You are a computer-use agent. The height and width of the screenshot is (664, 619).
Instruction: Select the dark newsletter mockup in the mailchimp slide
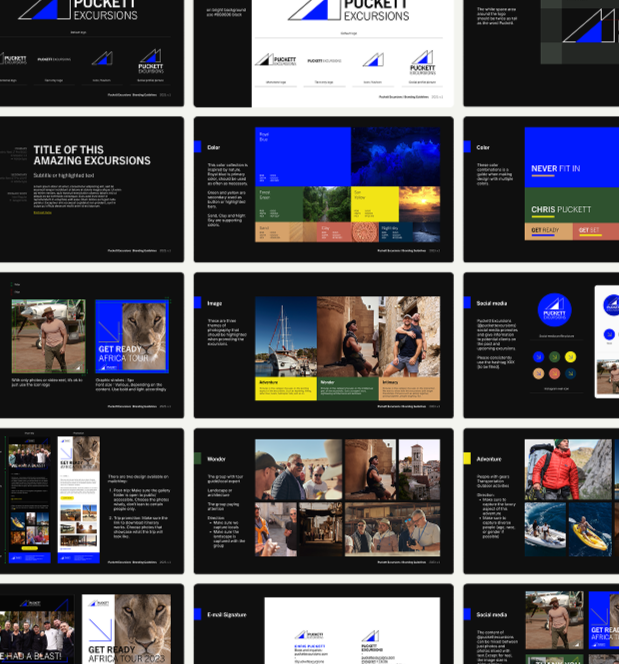coord(29,500)
